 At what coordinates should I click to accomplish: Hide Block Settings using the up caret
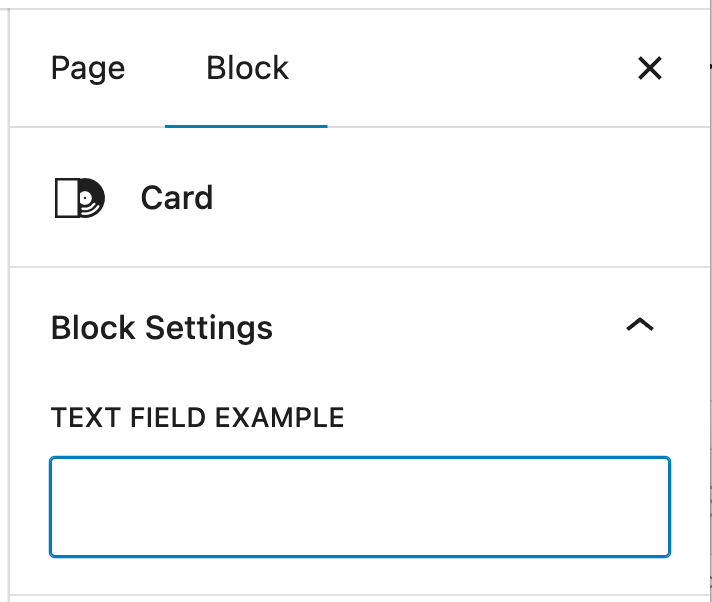click(x=639, y=325)
